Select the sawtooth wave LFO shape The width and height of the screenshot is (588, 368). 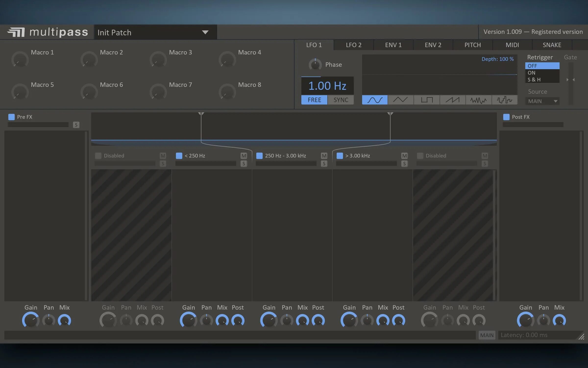click(x=453, y=100)
